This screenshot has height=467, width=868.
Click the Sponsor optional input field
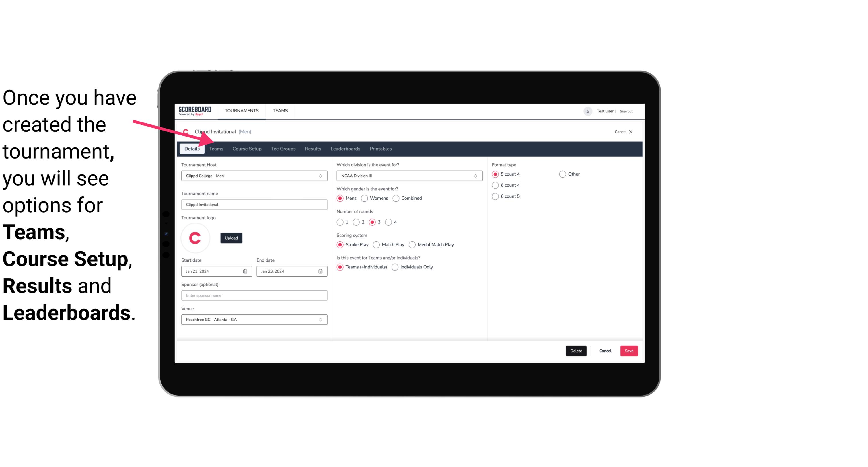[254, 295]
